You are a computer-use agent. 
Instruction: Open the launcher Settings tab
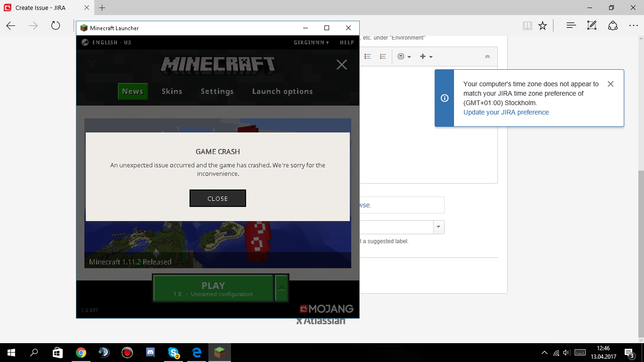tap(217, 91)
